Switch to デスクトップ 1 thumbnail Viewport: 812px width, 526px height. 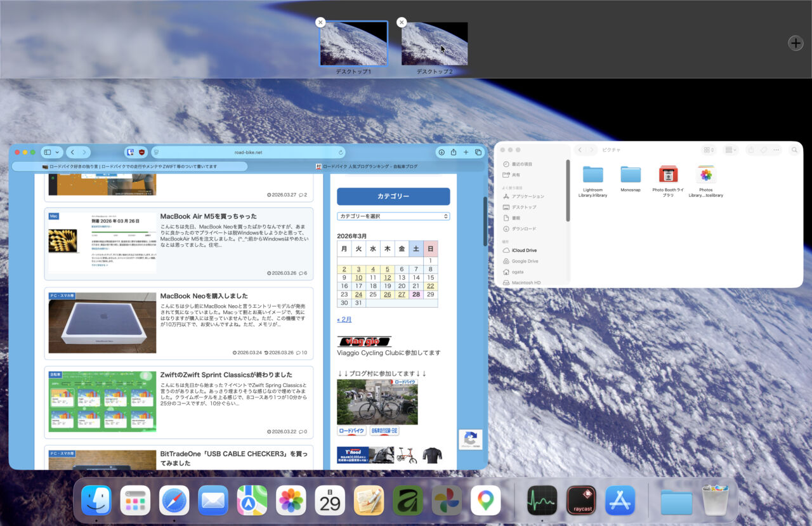[x=353, y=44]
